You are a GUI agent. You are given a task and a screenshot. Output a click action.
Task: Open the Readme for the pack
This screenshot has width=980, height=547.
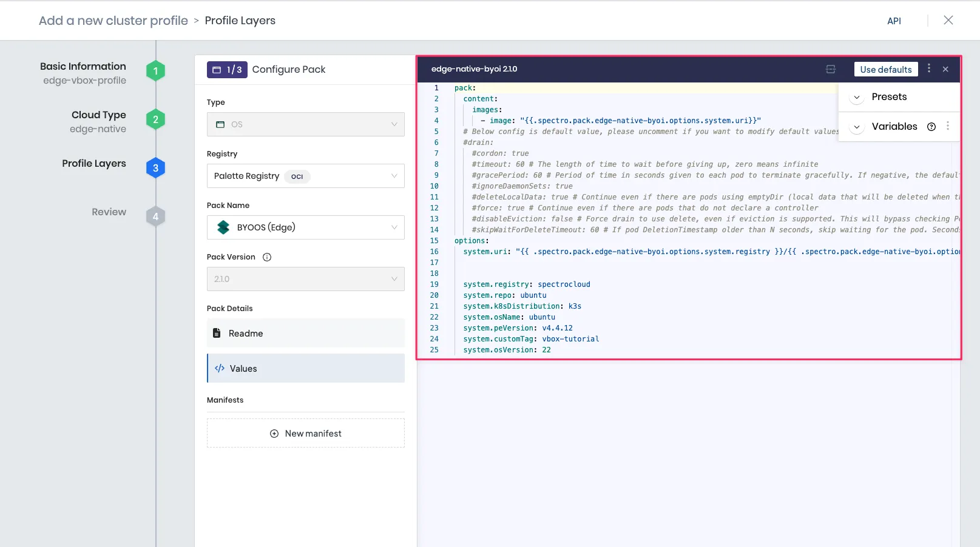pos(245,333)
